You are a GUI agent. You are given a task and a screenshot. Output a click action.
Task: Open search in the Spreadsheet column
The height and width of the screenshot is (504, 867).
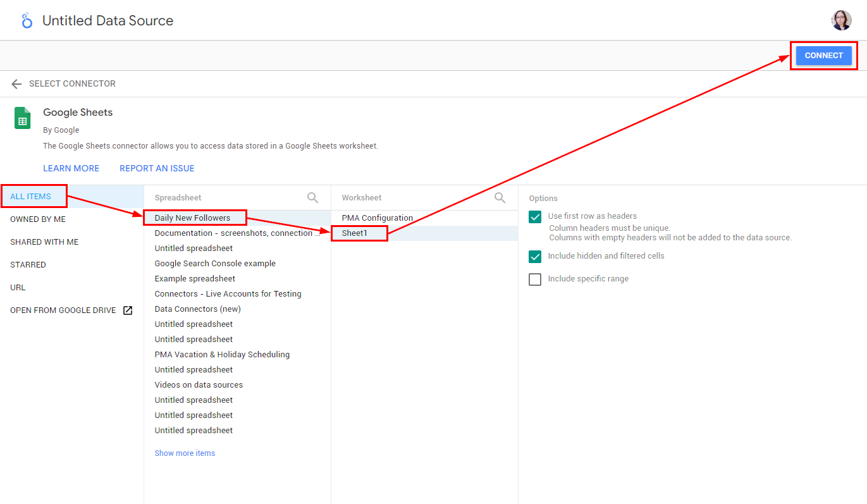(312, 198)
